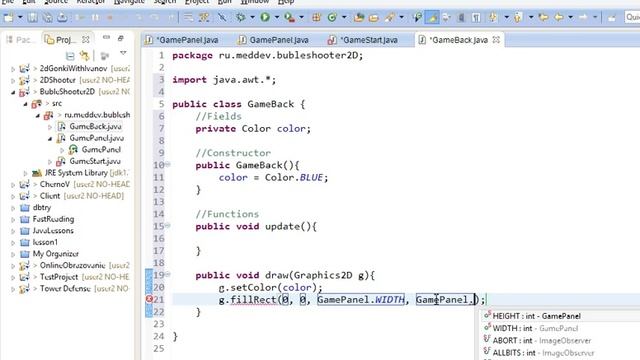Select the My Organizer project
This screenshot has height=360, width=640.
(x=56, y=254)
